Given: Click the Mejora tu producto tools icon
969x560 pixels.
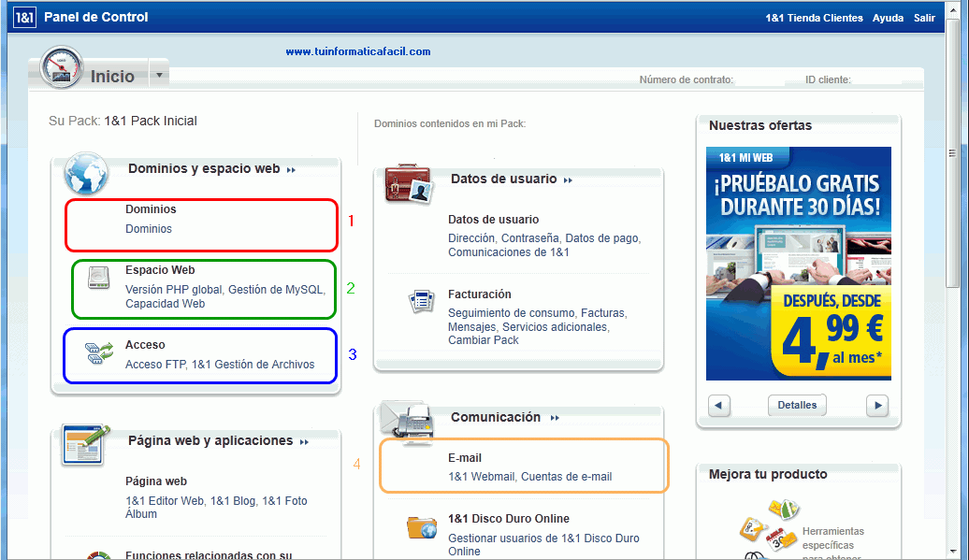Looking at the screenshot, I should (x=770, y=528).
